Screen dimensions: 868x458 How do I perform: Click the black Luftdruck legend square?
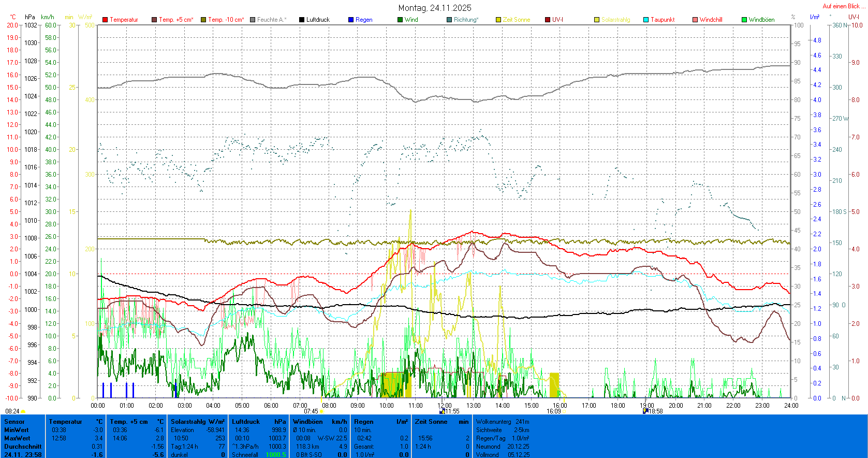pyautogui.click(x=302, y=20)
